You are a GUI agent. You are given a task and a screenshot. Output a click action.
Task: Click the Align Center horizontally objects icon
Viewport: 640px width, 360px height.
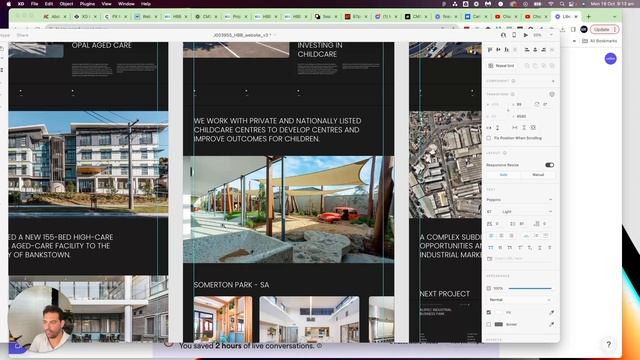(x=535, y=50)
